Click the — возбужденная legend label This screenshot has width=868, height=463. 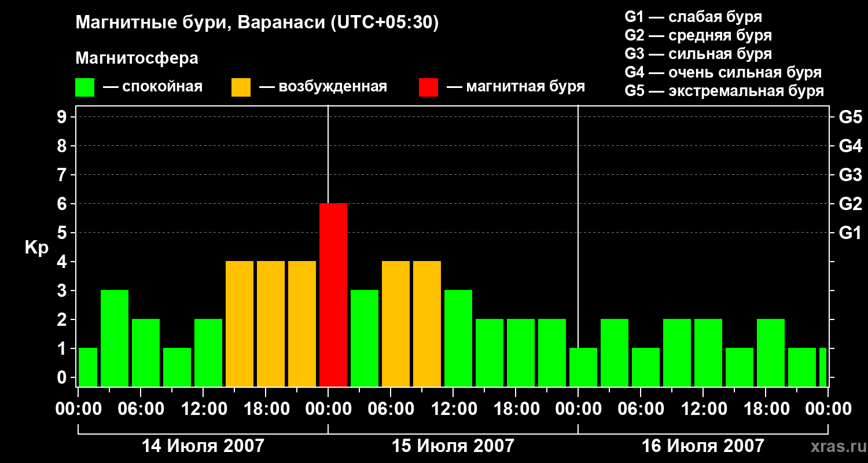point(323,87)
